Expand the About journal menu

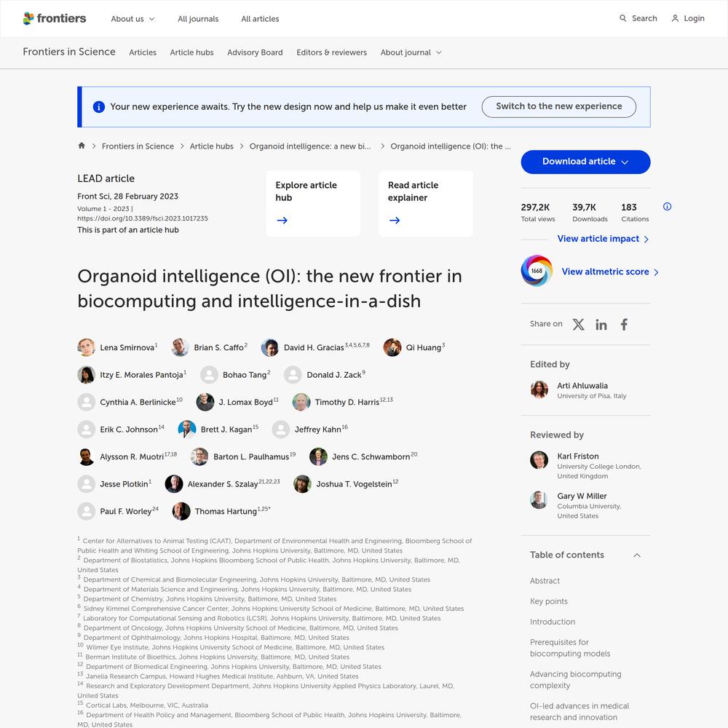coord(411,52)
